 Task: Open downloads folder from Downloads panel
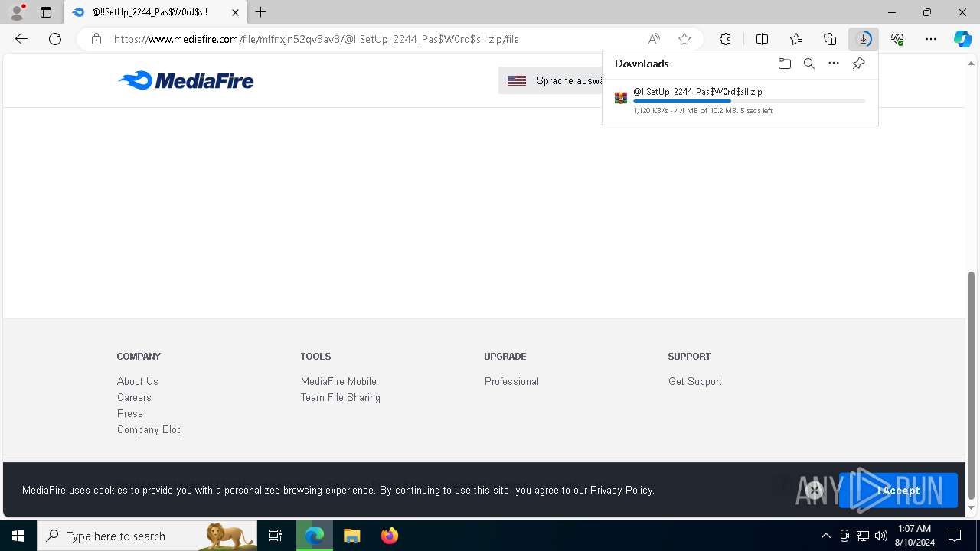784,64
